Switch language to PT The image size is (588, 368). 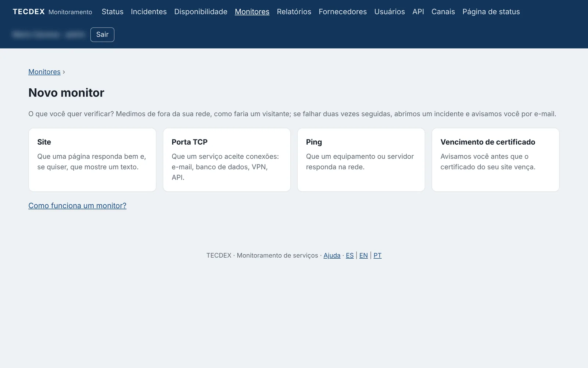click(377, 255)
